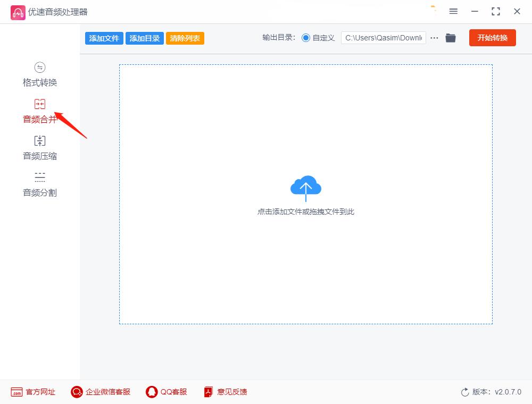This screenshot has height=404, width=532.
Task: Open QQ客服 link
Action: [x=174, y=392]
